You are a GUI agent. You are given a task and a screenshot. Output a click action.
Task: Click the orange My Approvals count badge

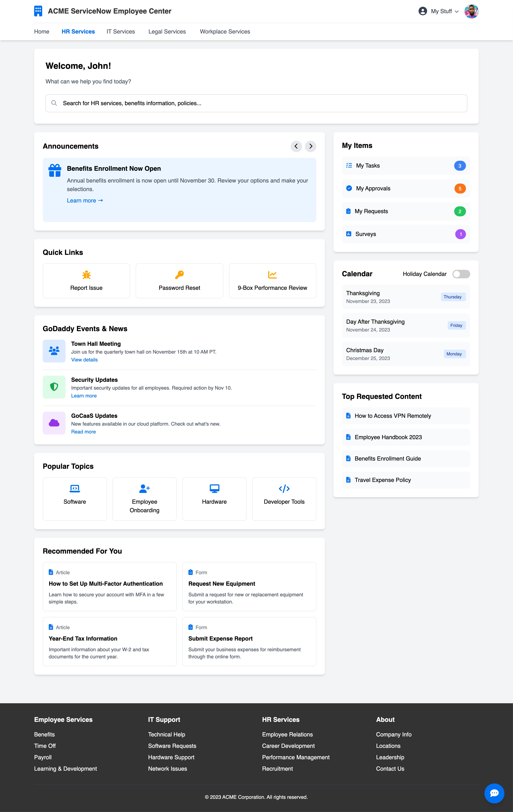[x=460, y=189]
